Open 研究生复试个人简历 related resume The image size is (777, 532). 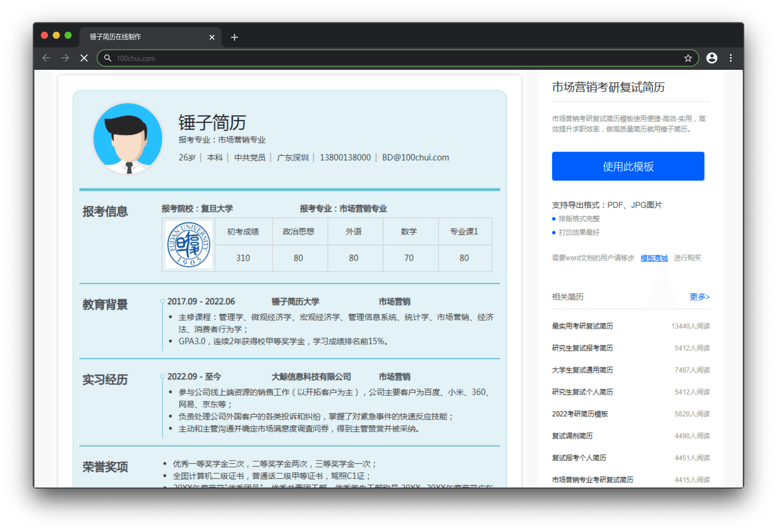pos(582,392)
